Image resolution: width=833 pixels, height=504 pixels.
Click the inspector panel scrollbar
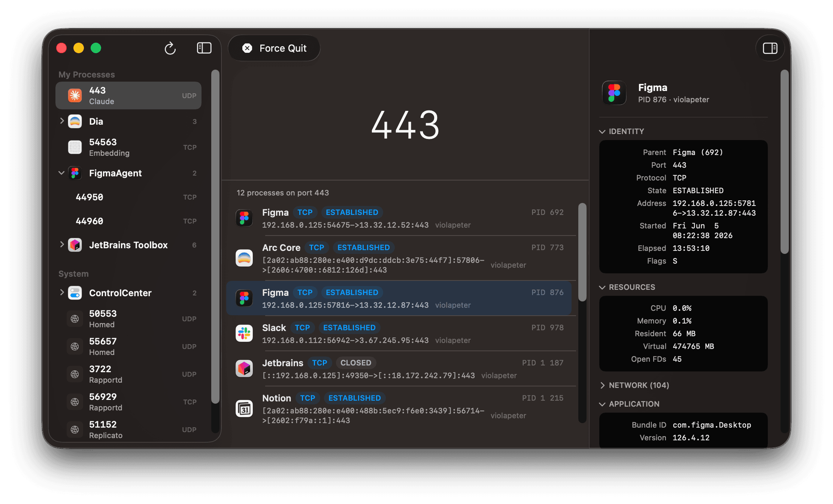point(784,162)
